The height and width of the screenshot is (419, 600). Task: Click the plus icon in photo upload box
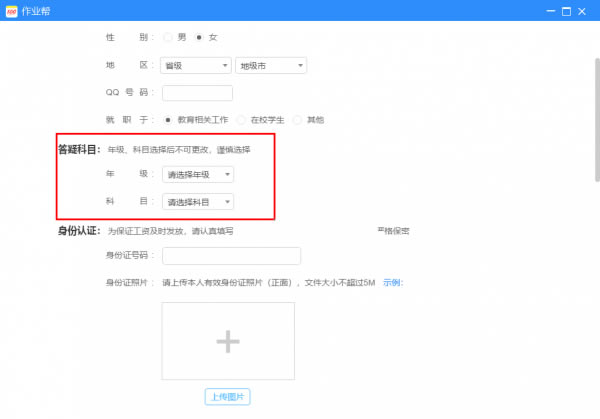click(x=228, y=342)
